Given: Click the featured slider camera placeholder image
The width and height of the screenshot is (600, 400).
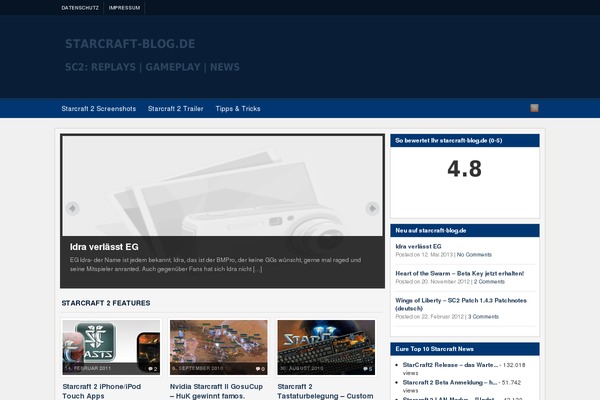Looking at the screenshot, I should point(222,186).
